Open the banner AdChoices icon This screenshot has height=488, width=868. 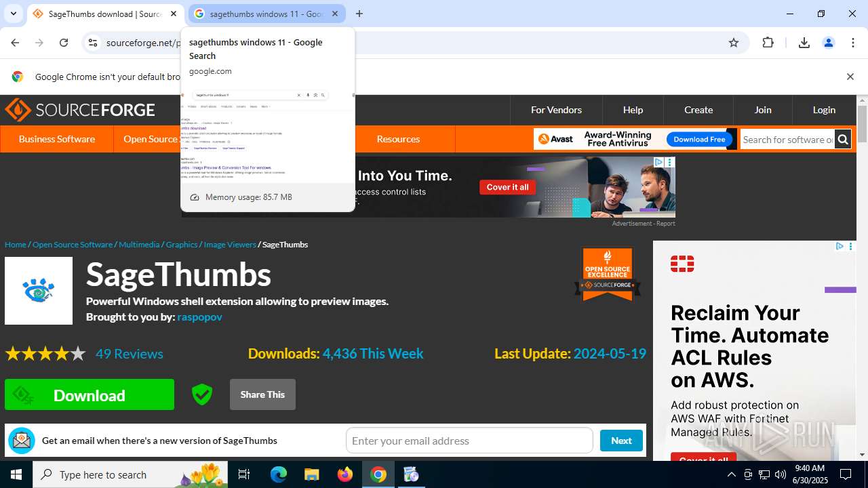[x=658, y=162]
